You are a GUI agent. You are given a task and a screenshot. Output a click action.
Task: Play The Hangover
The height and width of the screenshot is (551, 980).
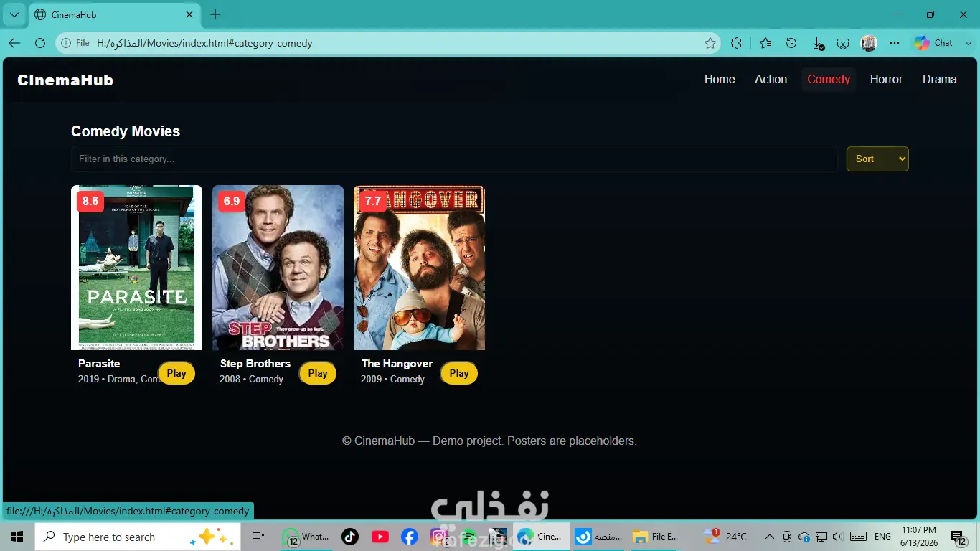click(x=459, y=373)
